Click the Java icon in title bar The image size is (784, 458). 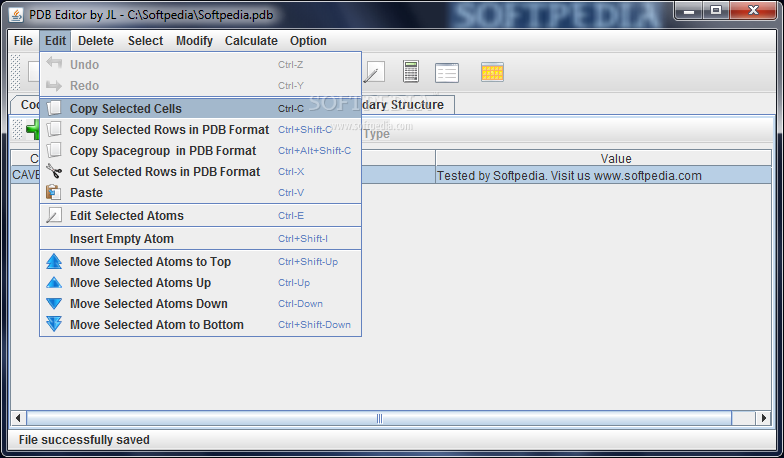16,15
